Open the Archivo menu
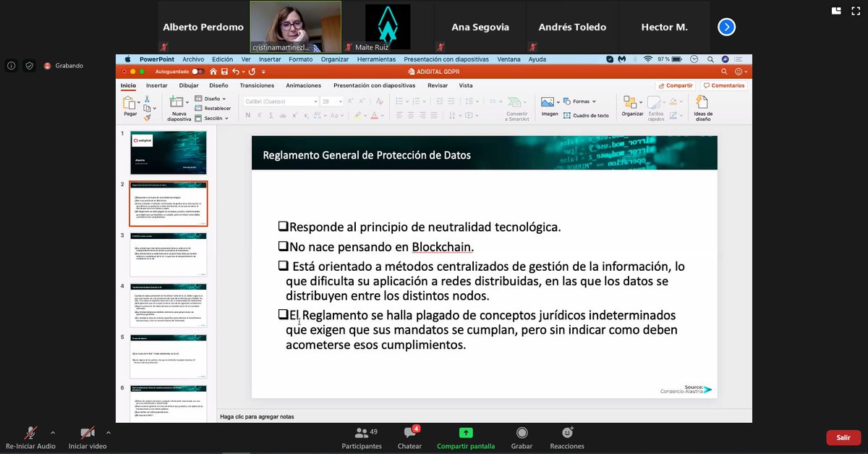This screenshot has height=454, width=868. 193,59
